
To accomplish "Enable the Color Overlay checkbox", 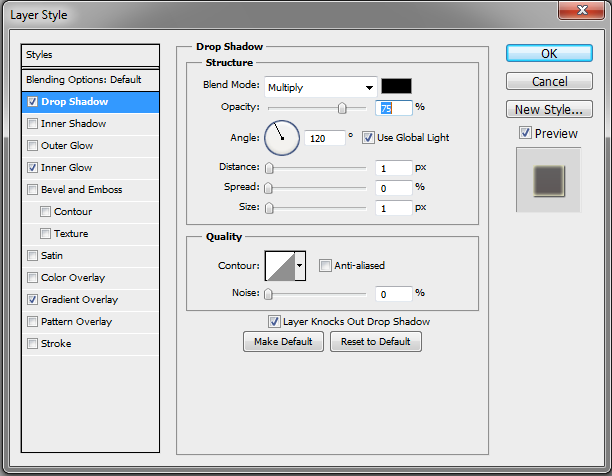I will 32,277.
